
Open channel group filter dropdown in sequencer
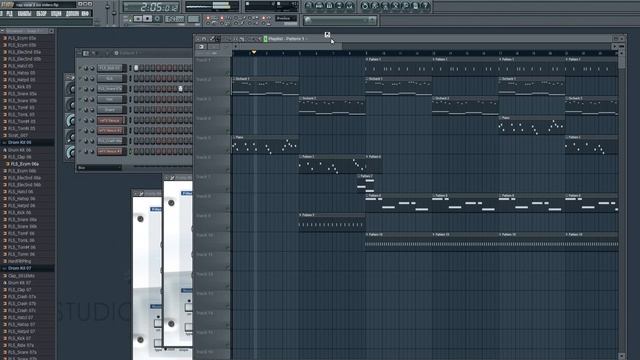(x=100, y=168)
